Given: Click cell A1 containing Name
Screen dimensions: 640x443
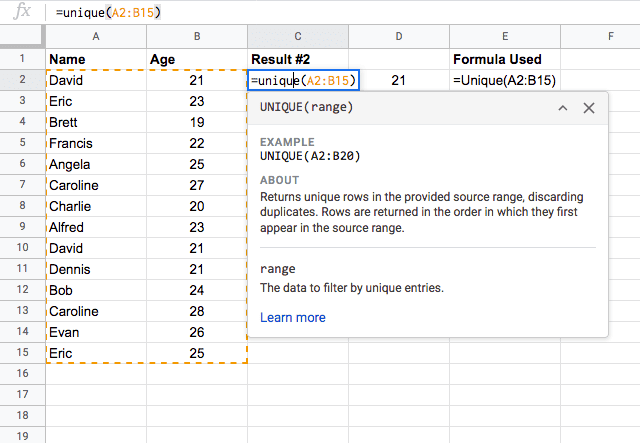Looking at the screenshot, I should pyautogui.click(x=96, y=59).
